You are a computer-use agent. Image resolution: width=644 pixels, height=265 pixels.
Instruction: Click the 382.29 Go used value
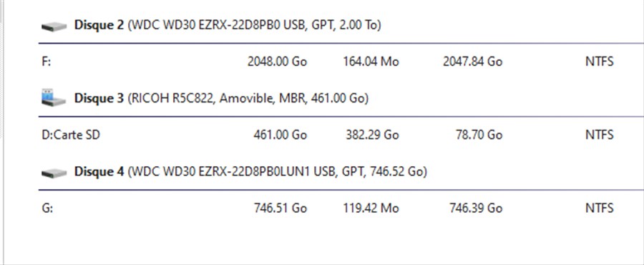(372, 135)
